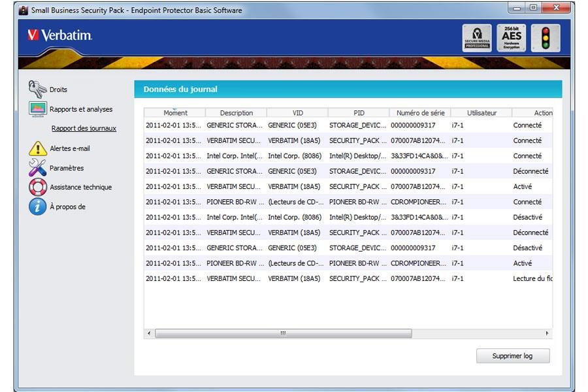588x392 pixels.
Task: Click the Verbatim logo in header
Action: [x=60, y=35]
